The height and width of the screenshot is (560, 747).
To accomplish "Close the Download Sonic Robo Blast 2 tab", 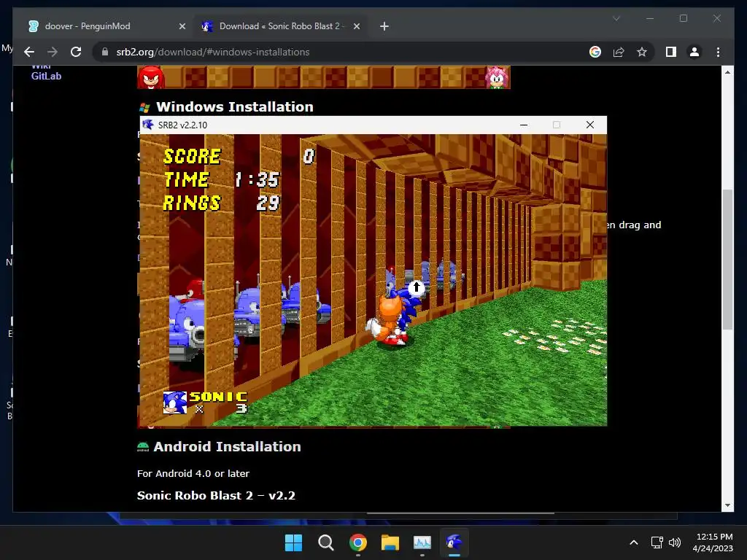I will point(356,26).
